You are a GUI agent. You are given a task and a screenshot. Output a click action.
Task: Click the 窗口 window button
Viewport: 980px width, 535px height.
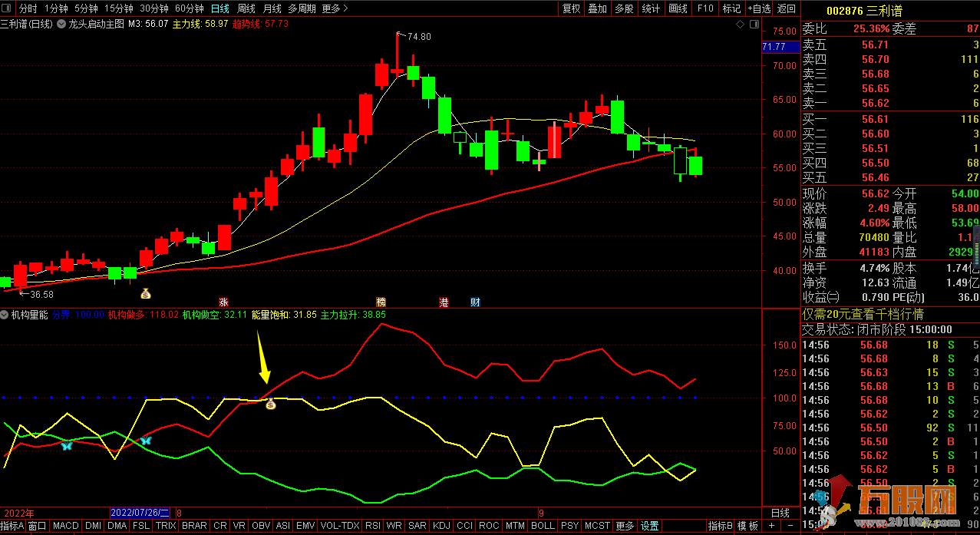tap(38, 526)
